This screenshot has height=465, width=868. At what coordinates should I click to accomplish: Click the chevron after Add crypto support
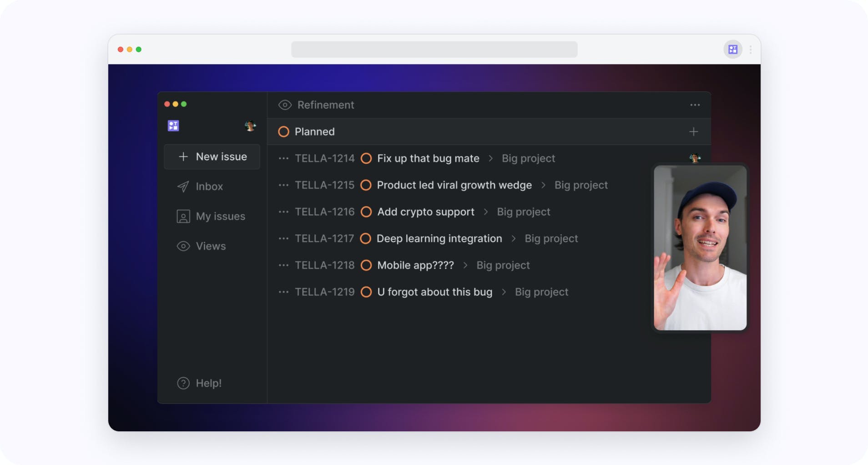[486, 212]
